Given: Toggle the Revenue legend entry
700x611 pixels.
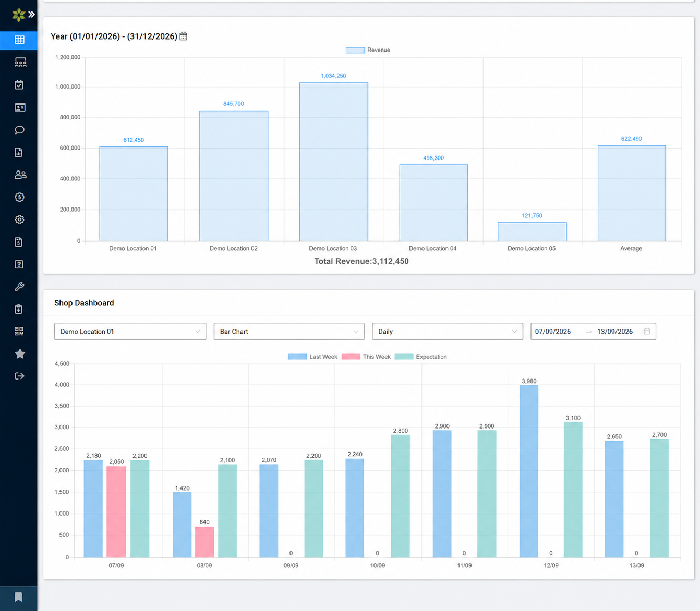Looking at the screenshot, I should pos(368,50).
